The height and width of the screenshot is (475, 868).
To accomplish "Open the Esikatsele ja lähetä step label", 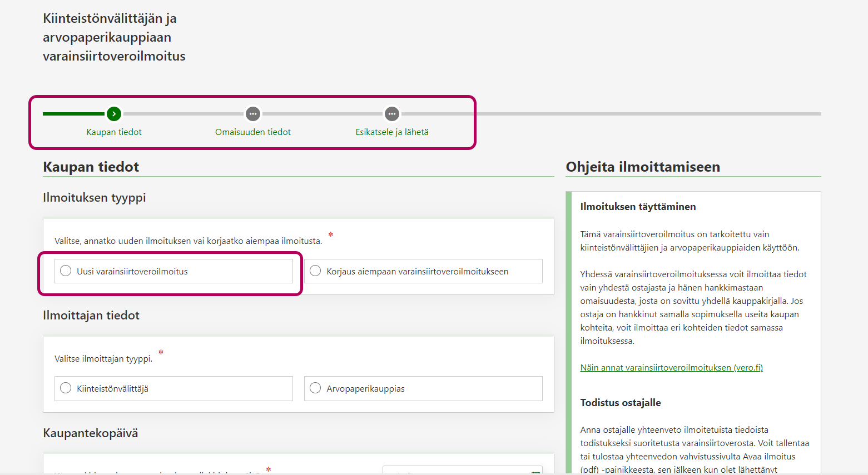I will pyautogui.click(x=392, y=132).
